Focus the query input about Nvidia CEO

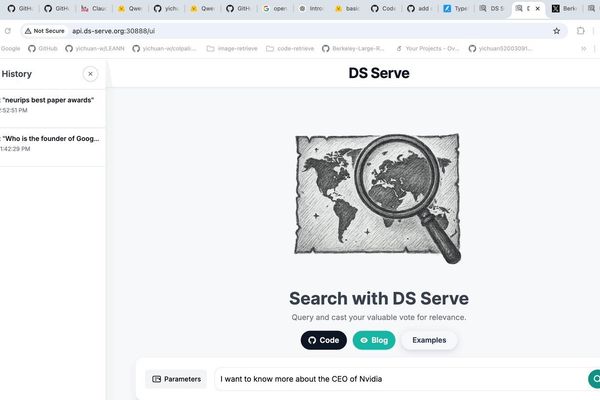click(x=398, y=379)
